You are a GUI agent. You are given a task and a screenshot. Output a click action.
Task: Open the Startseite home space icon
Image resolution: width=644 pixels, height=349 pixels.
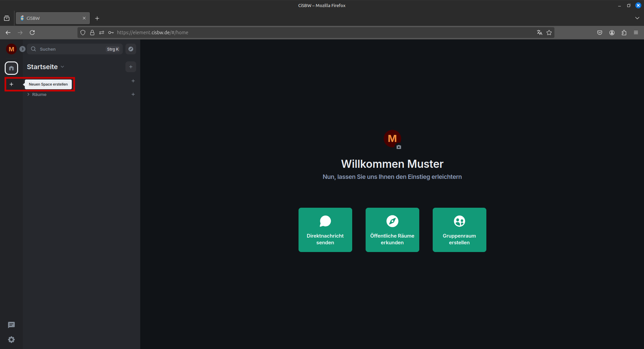tap(11, 68)
